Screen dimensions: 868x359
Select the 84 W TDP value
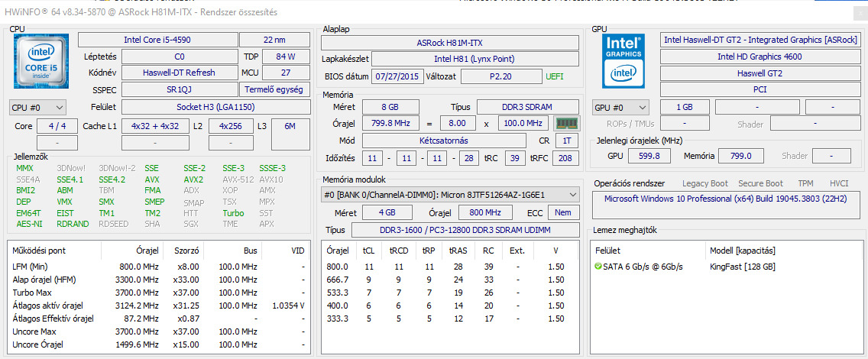click(x=286, y=57)
